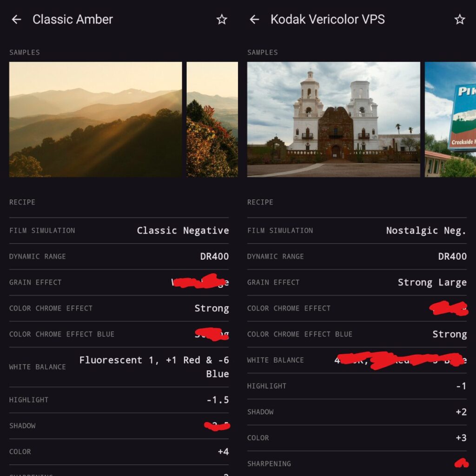
Task: Tap the Shadow +2 setting
Action: tap(461, 412)
